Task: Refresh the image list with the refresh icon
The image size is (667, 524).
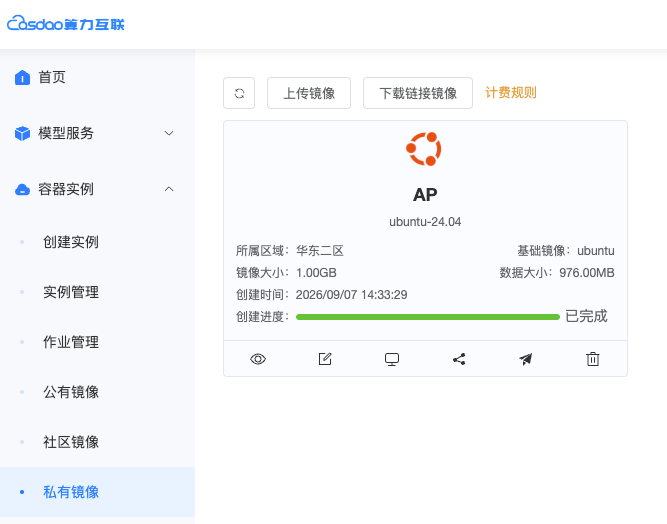Action: click(x=239, y=93)
